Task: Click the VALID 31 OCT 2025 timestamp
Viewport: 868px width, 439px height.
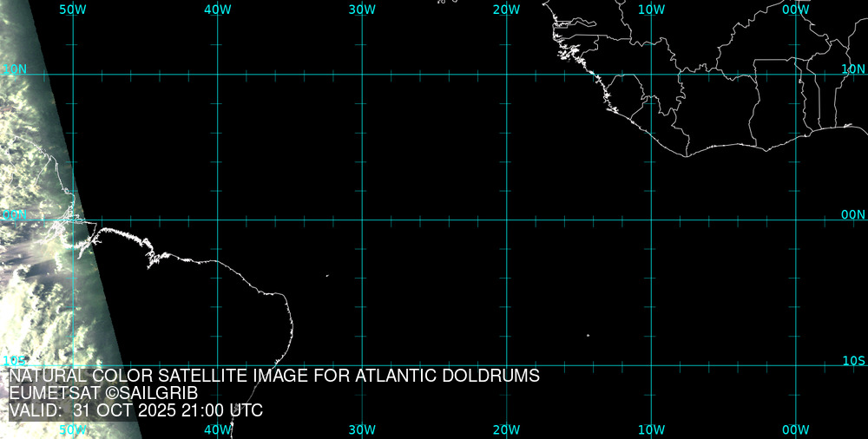Action: (135, 411)
